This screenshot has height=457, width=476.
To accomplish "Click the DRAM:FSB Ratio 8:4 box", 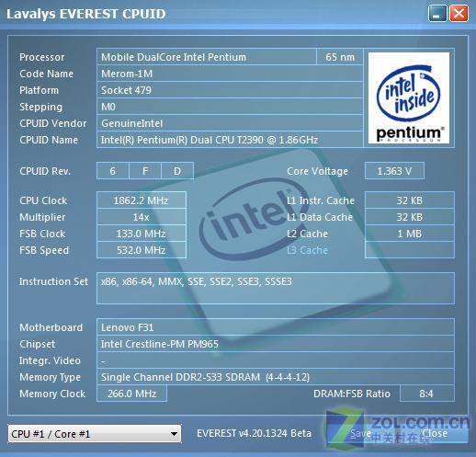I will point(427,394).
